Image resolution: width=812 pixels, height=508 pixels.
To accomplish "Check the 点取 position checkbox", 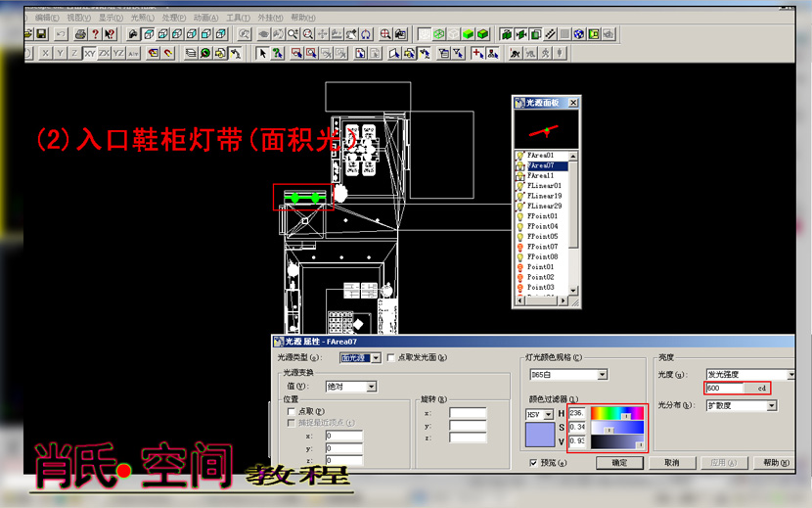I will [x=291, y=411].
